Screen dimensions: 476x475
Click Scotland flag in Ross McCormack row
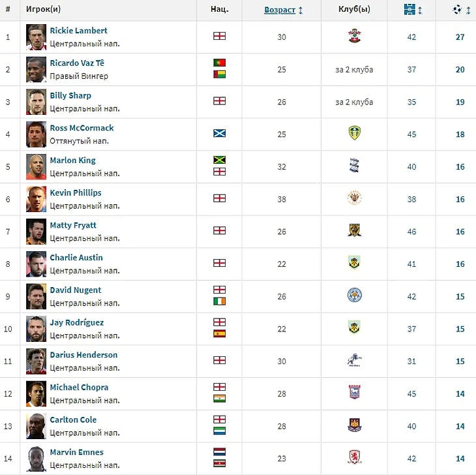tap(219, 133)
